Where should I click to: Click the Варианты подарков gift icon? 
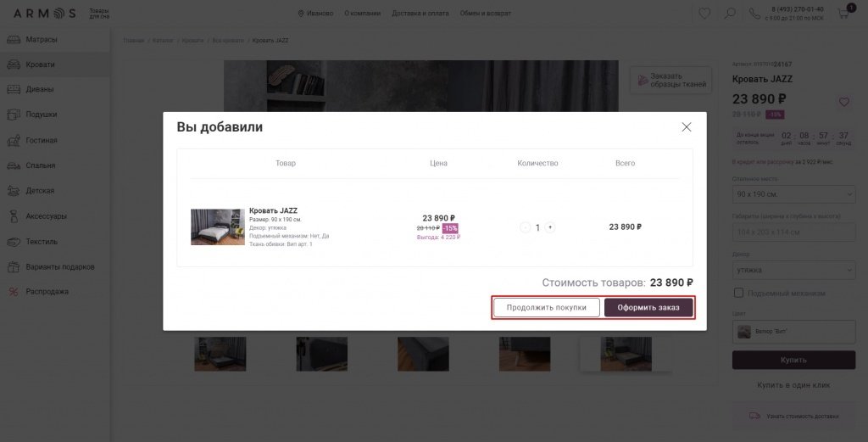(x=14, y=267)
